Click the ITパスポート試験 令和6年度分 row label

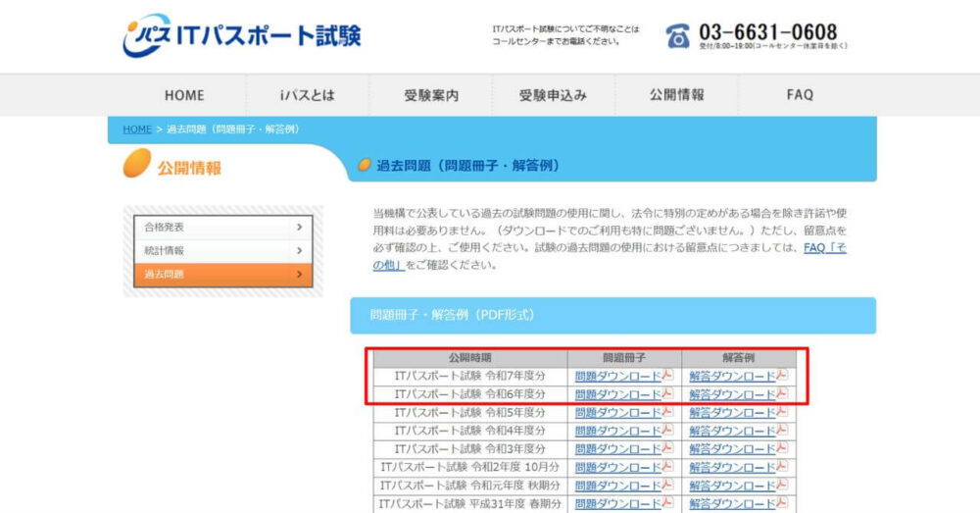coord(470,394)
